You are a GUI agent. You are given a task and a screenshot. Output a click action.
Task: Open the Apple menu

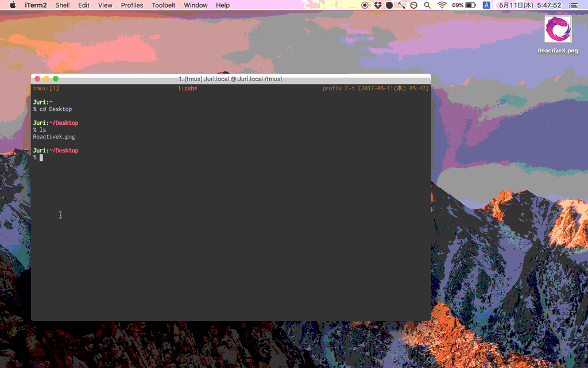(13, 5)
